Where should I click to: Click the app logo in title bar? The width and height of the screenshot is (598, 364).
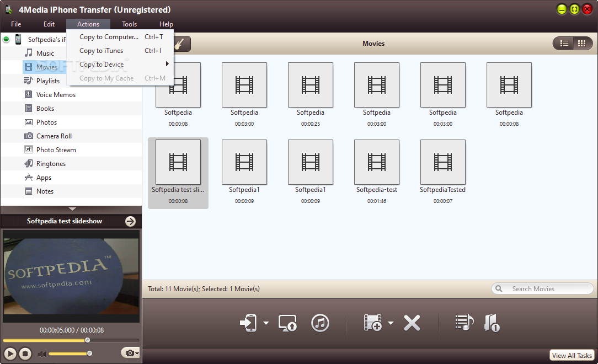click(x=9, y=9)
